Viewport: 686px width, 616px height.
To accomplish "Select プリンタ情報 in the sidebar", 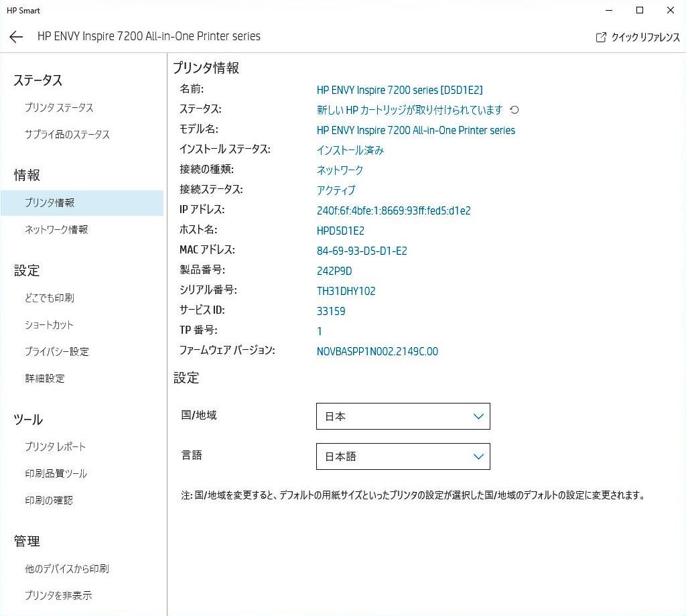I will pos(82,202).
